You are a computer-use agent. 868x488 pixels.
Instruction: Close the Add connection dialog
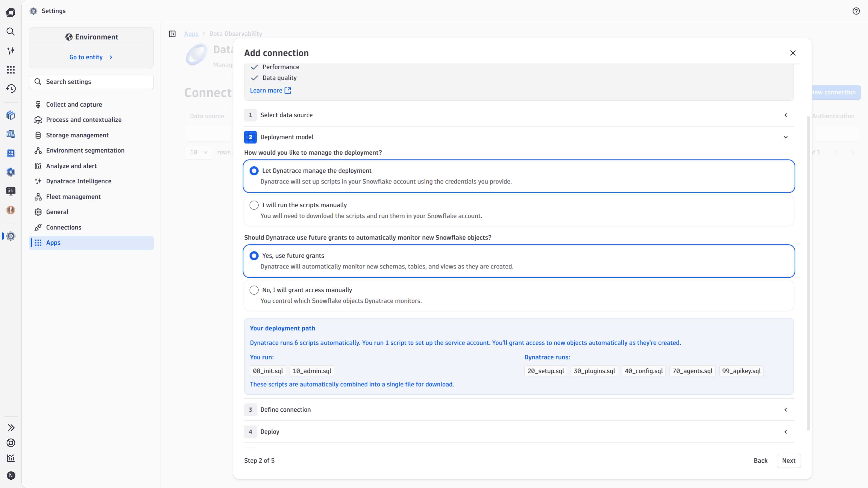(793, 53)
